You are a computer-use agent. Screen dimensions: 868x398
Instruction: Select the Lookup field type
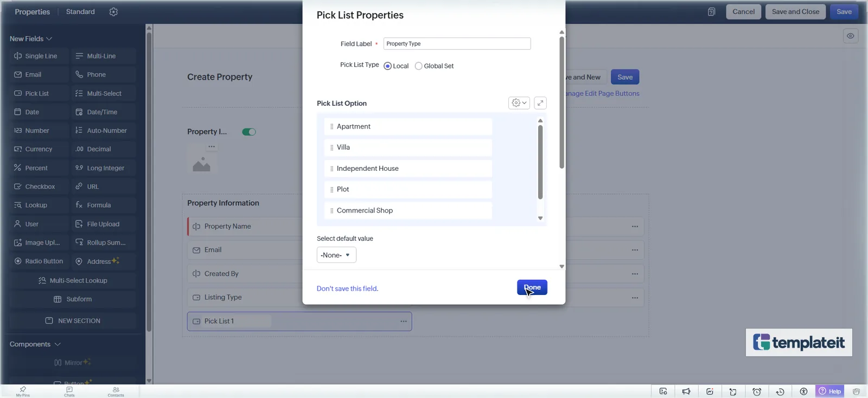pos(39,205)
